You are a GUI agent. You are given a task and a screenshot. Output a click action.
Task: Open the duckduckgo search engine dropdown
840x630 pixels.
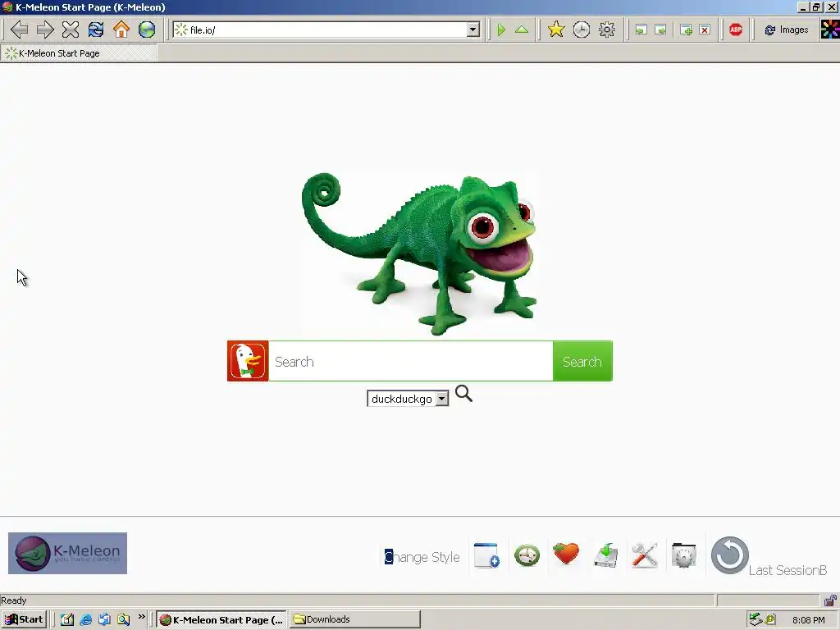[x=408, y=399]
